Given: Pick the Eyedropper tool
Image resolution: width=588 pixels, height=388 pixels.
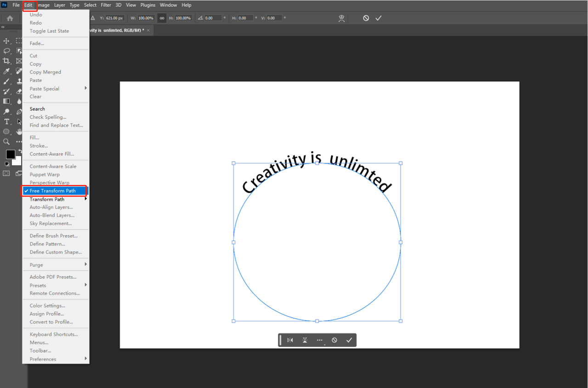Looking at the screenshot, I should click(x=6, y=71).
